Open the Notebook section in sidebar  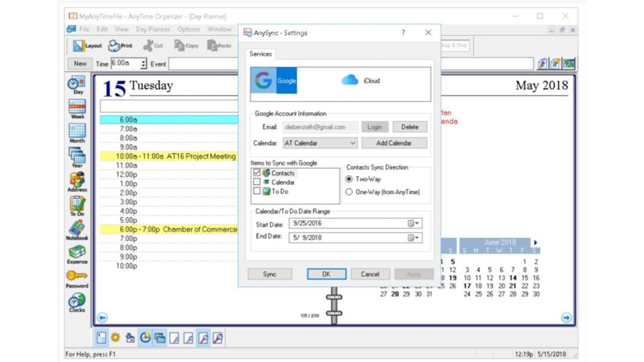[78, 231]
